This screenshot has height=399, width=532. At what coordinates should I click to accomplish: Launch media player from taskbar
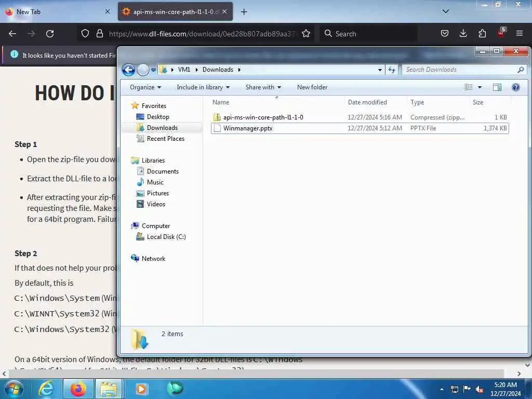pos(141,389)
